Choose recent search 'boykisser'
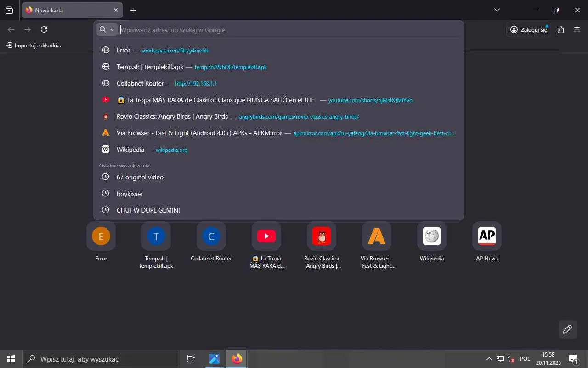The height and width of the screenshot is (368, 588). pyautogui.click(x=278, y=194)
